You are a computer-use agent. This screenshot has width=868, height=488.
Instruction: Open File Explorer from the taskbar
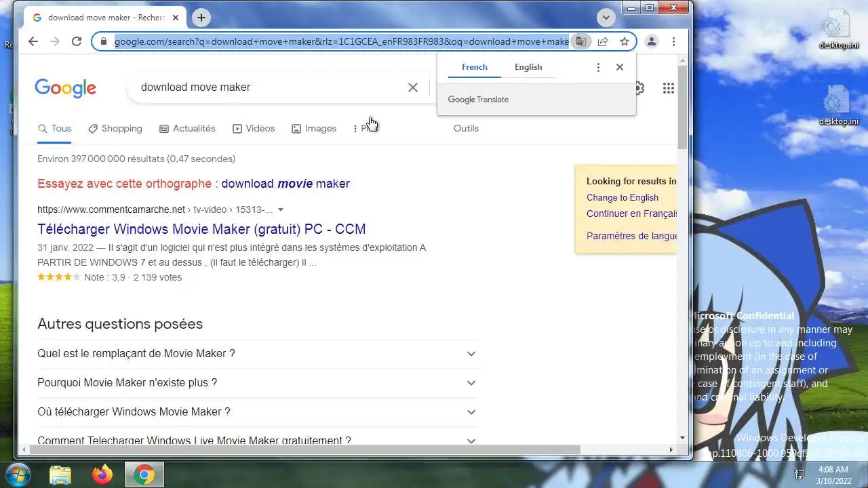(60, 474)
